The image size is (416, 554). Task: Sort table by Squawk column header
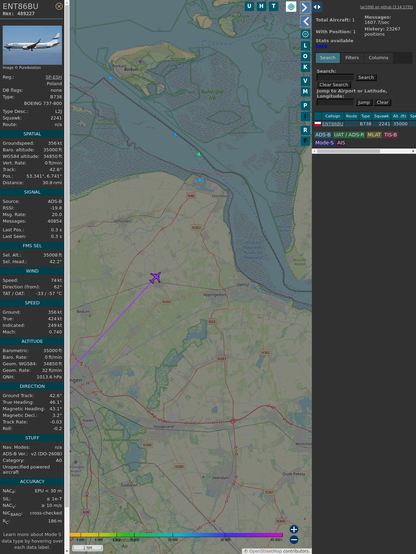click(381, 116)
